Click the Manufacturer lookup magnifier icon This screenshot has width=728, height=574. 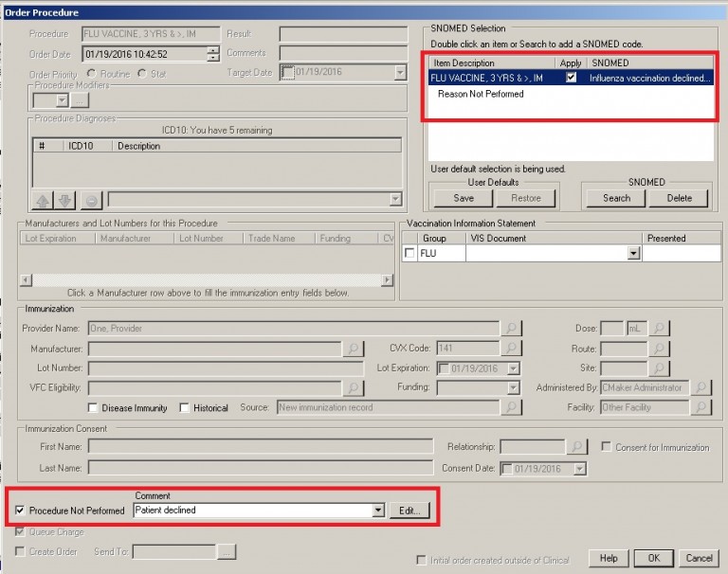(352, 349)
